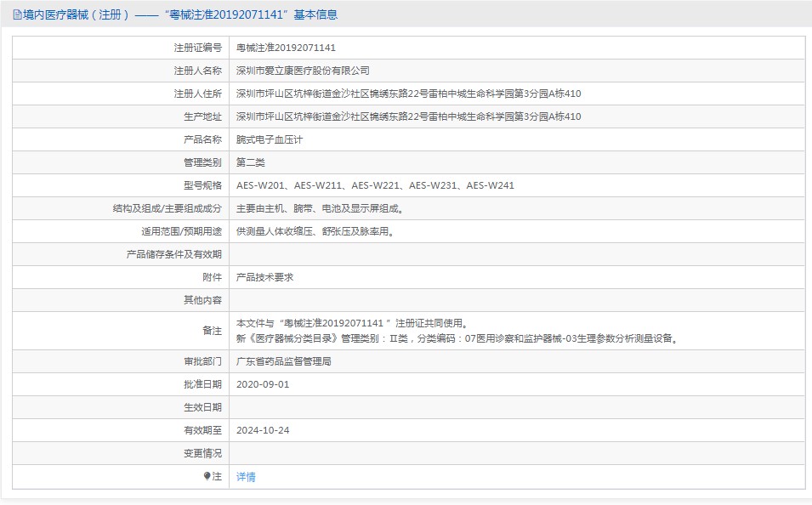
Task: Click the 注册人住所 label
Action: click(198, 94)
